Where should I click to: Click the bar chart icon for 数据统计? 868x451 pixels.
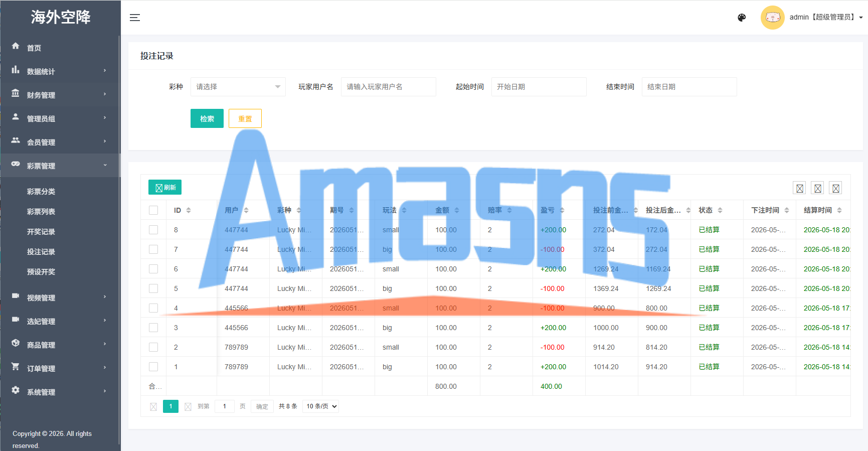coord(16,70)
